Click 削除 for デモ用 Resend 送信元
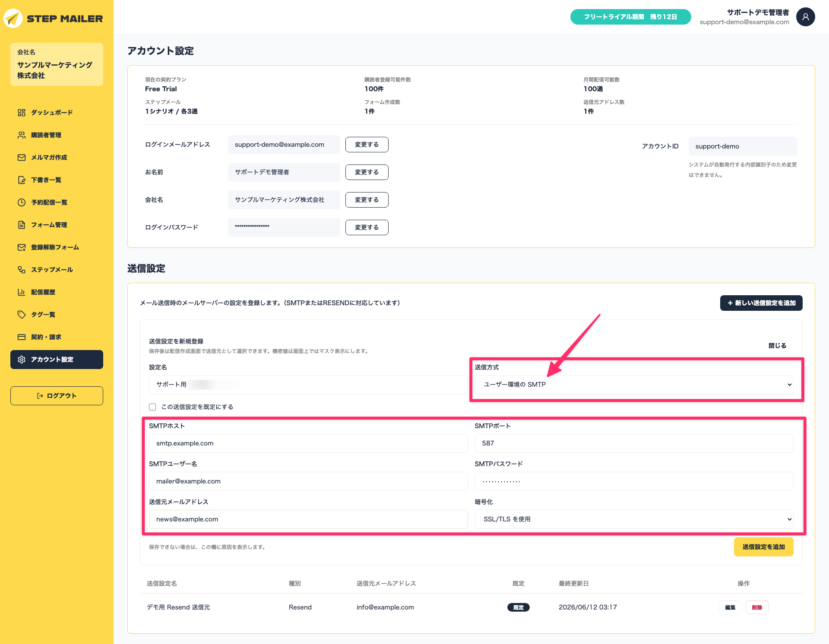This screenshot has height=644, width=829. (757, 607)
